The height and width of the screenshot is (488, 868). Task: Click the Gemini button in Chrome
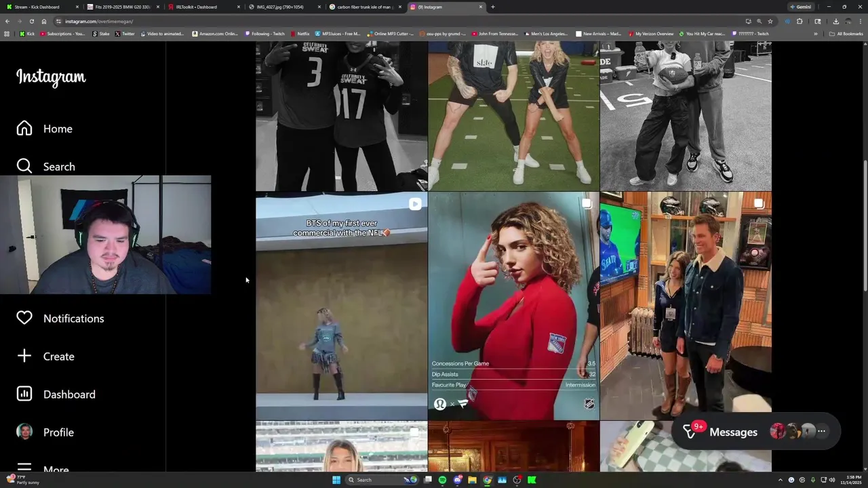(801, 7)
